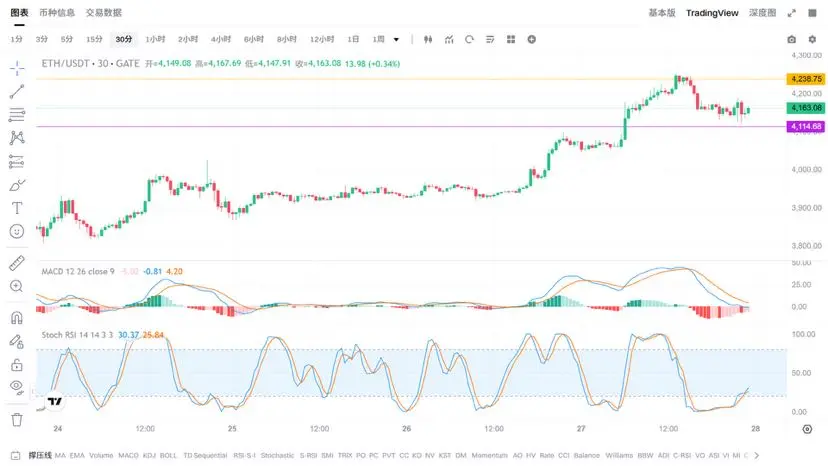Click the trash remove drawings icon
The width and height of the screenshot is (828, 466).
click(17, 420)
